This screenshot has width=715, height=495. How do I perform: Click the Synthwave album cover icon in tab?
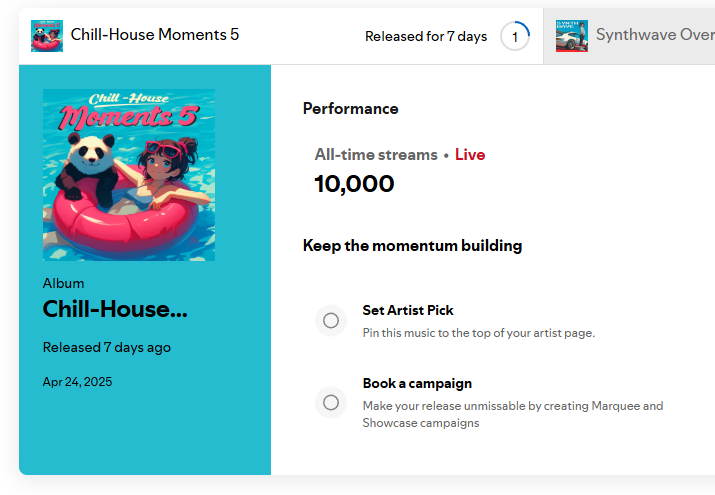click(572, 36)
